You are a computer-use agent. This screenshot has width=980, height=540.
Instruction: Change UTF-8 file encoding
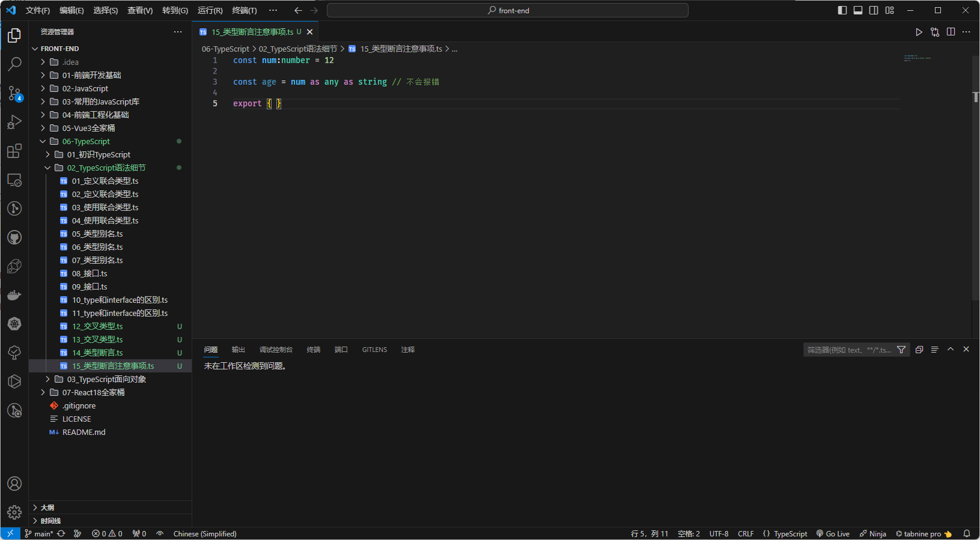point(719,533)
